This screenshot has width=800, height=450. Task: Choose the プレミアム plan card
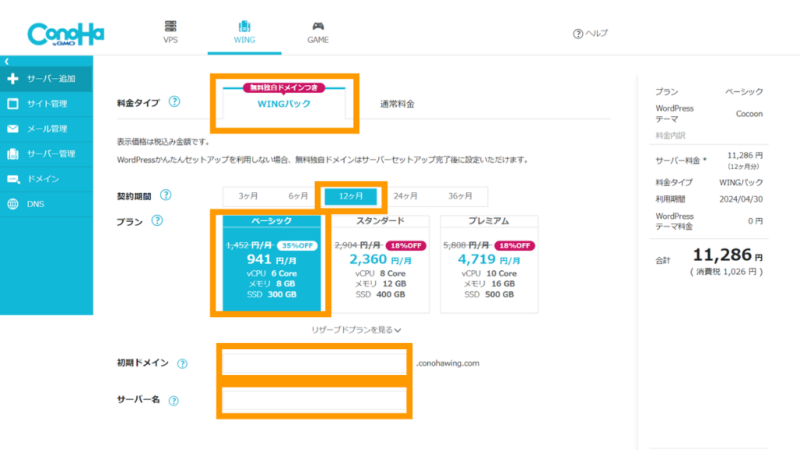coord(489,264)
